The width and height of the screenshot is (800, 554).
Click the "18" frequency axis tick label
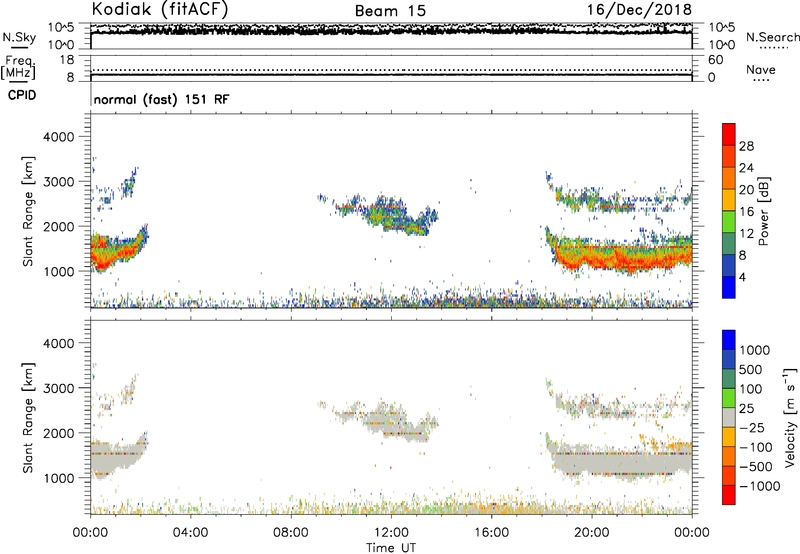67,60
